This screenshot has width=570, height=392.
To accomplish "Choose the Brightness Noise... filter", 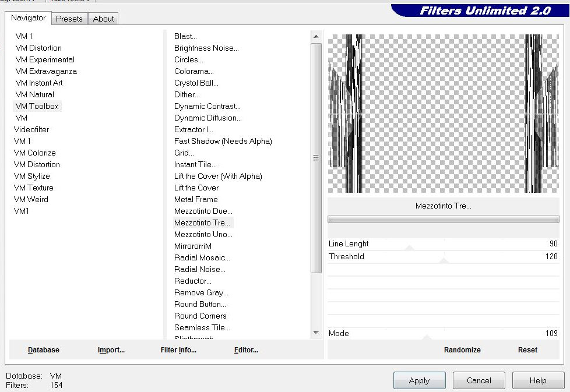I will coord(206,48).
